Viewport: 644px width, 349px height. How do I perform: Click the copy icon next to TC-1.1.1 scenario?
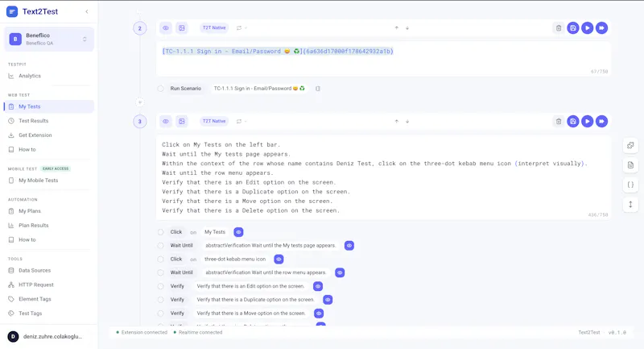click(x=317, y=89)
